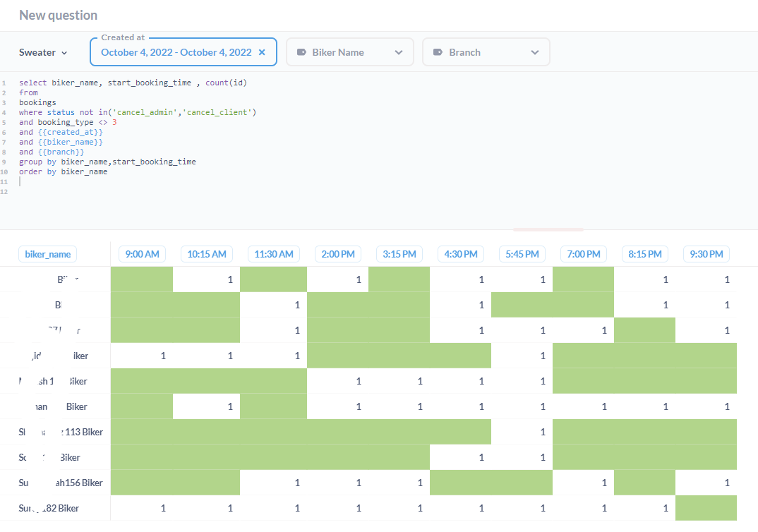Click the New question title
This screenshot has width=758, height=532.
[59, 15]
